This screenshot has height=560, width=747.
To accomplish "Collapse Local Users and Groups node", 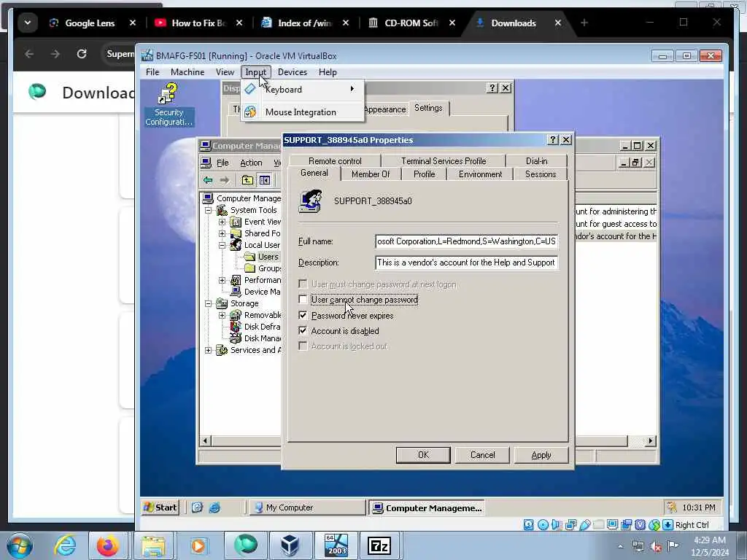I will coord(222,245).
